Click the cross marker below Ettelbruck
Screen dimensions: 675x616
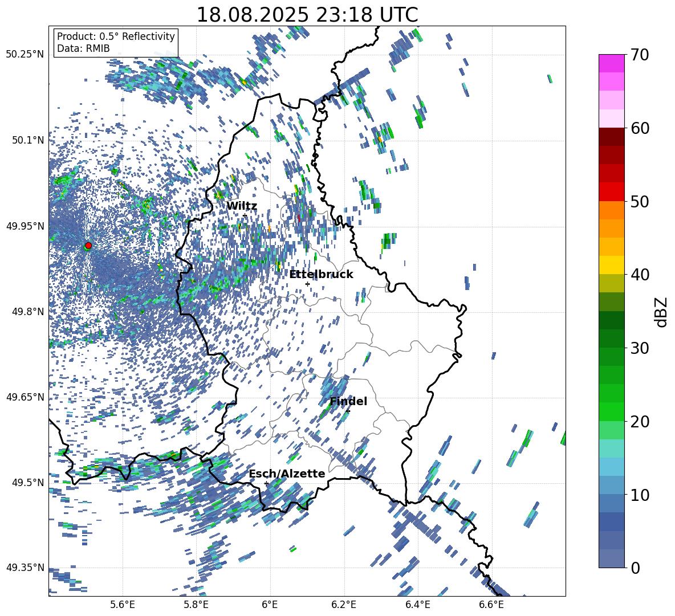click(x=307, y=284)
